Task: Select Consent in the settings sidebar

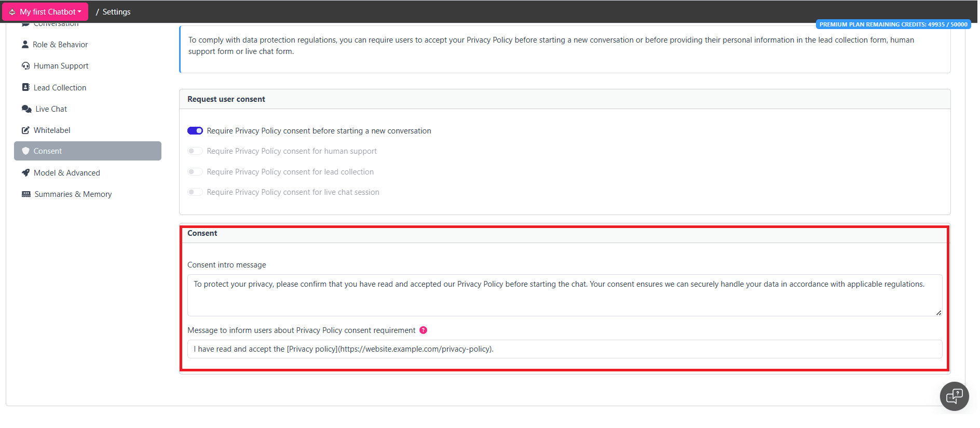Action: click(87, 151)
